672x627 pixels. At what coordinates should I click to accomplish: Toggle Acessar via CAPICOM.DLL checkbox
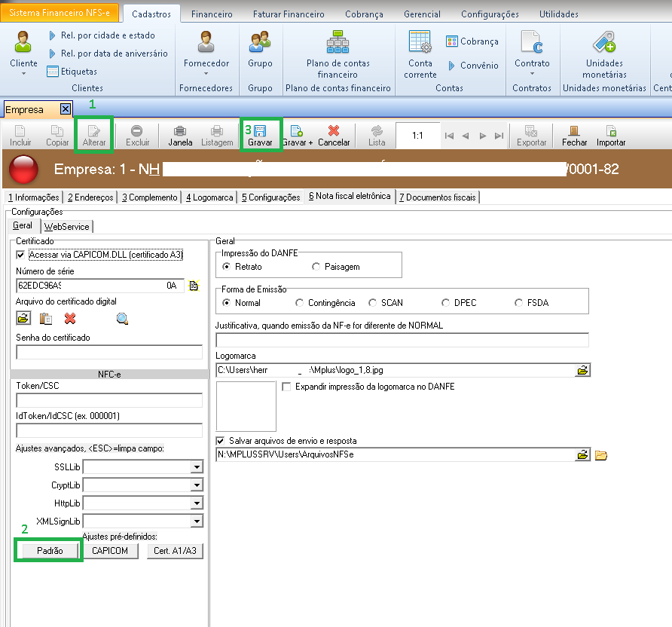pos(20,255)
